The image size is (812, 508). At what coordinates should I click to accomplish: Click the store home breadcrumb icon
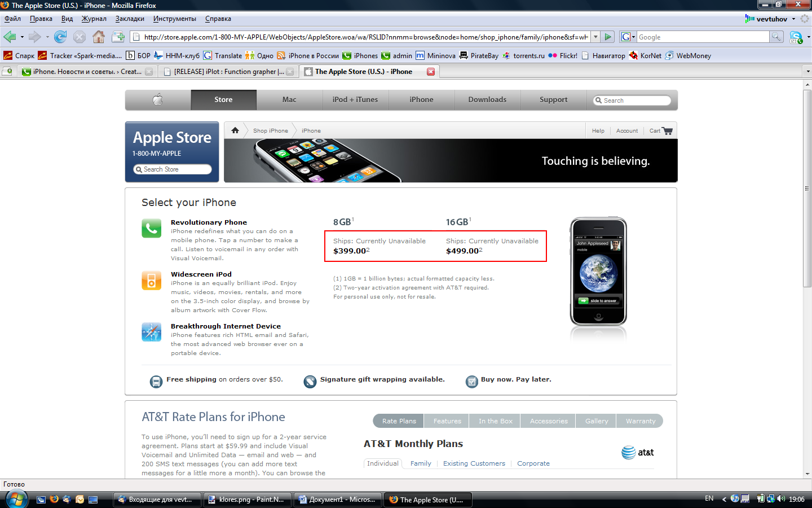tap(235, 130)
